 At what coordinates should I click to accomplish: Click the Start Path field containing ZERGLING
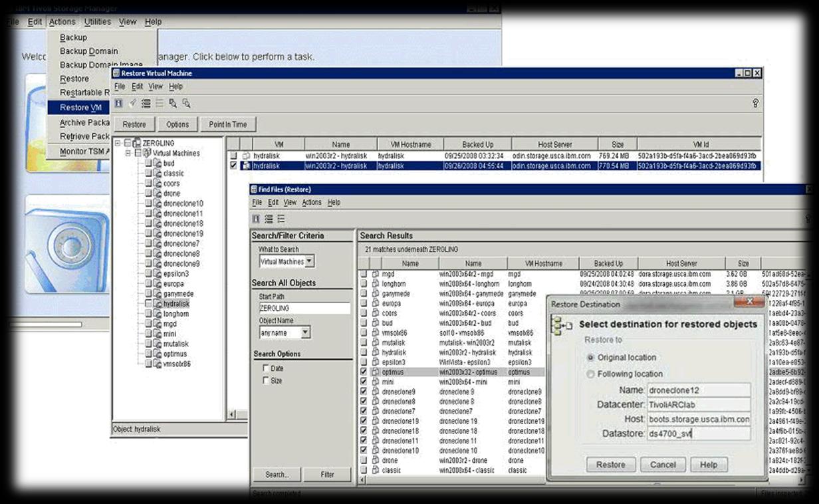(304, 309)
